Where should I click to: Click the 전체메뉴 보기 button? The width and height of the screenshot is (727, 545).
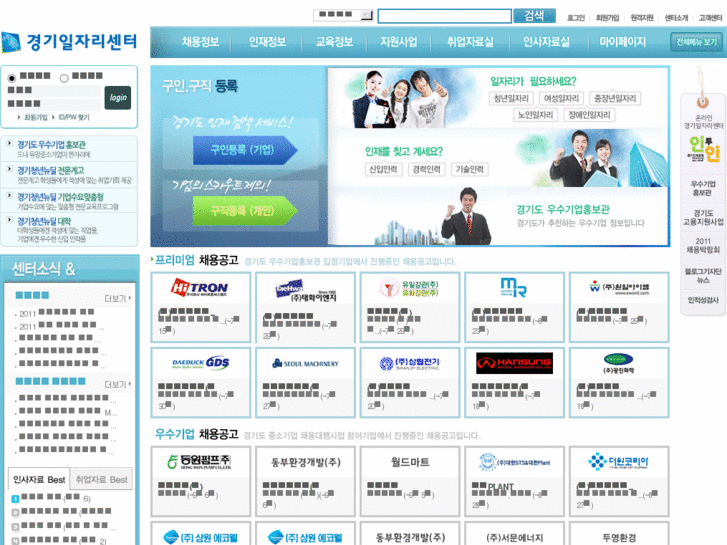pyautogui.click(x=696, y=42)
